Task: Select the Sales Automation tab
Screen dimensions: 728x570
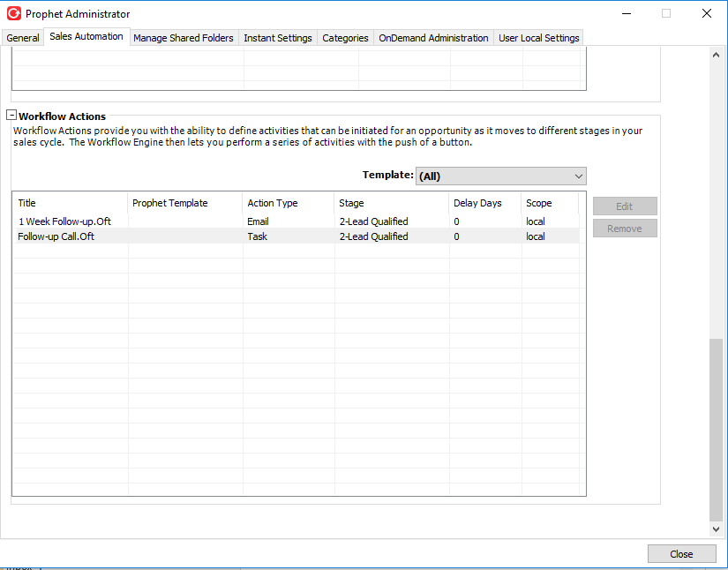Action: tap(86, 36)
